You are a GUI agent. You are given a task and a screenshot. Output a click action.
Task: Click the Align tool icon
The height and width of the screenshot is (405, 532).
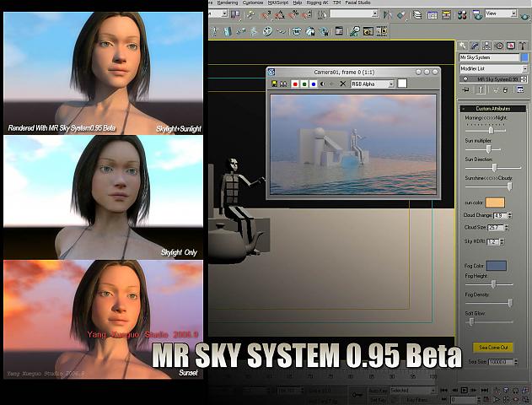coord(401,14)
